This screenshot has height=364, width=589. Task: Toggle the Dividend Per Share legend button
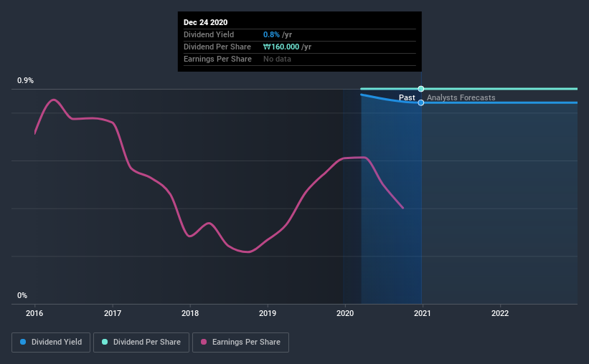tap(141, 343)
